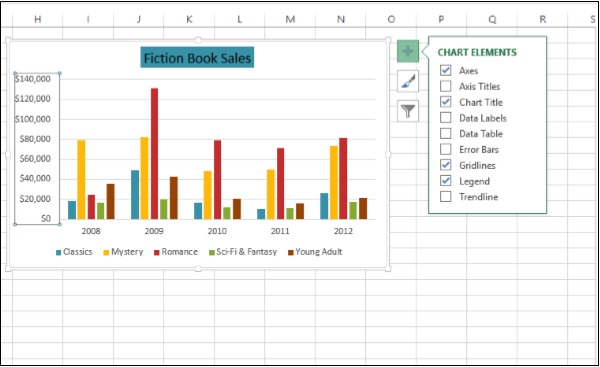Click the 2008 category axis label
600x367 pixels.
[91, 231]
